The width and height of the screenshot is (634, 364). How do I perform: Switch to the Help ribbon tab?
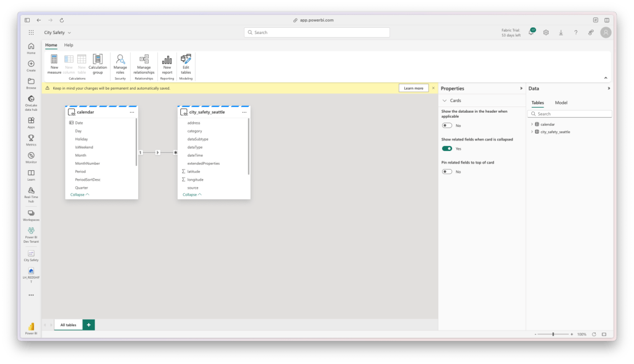[69, 45]
